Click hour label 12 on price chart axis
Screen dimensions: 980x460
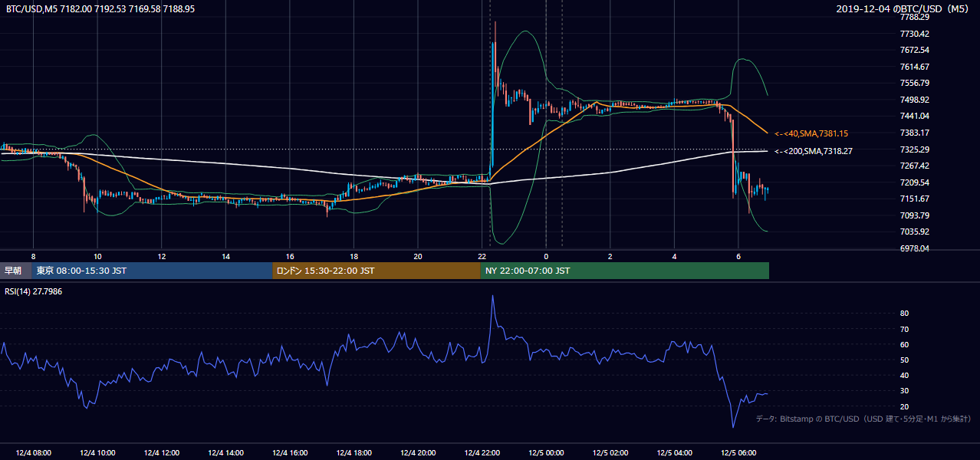point(162,256)
